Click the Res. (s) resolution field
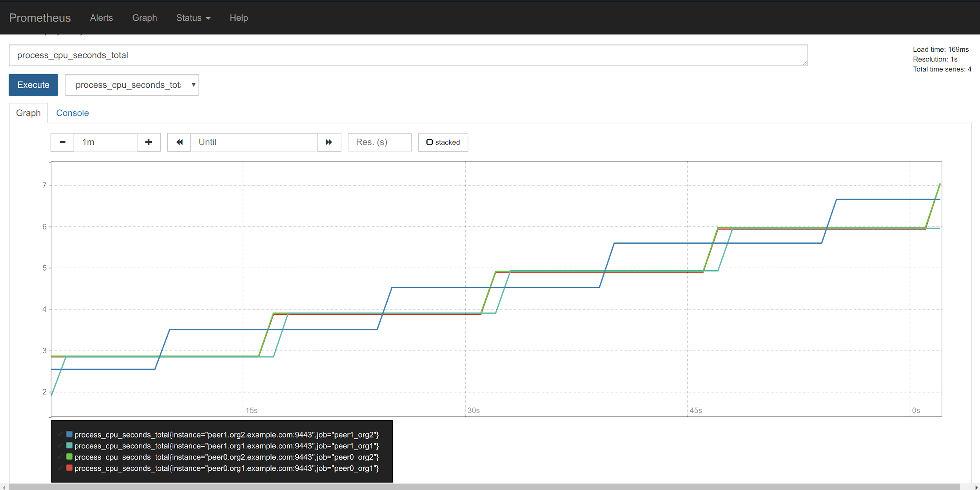Image resolution: width=980 pixels, height=490 pixels. [379, 142]
